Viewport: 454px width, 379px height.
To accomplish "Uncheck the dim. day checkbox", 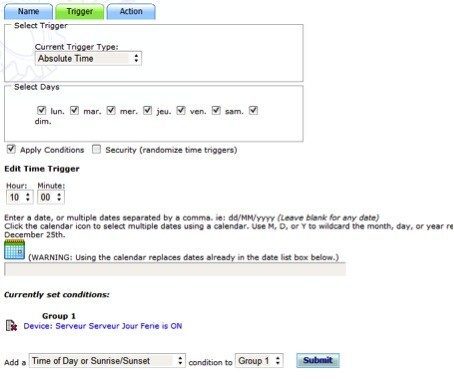I will click(x=254, y=110).
